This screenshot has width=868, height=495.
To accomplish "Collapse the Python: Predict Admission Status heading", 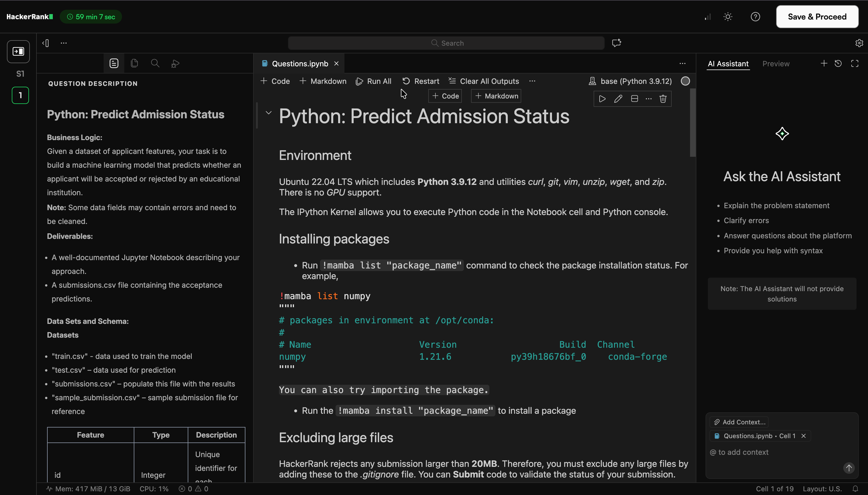I will 268,113.
